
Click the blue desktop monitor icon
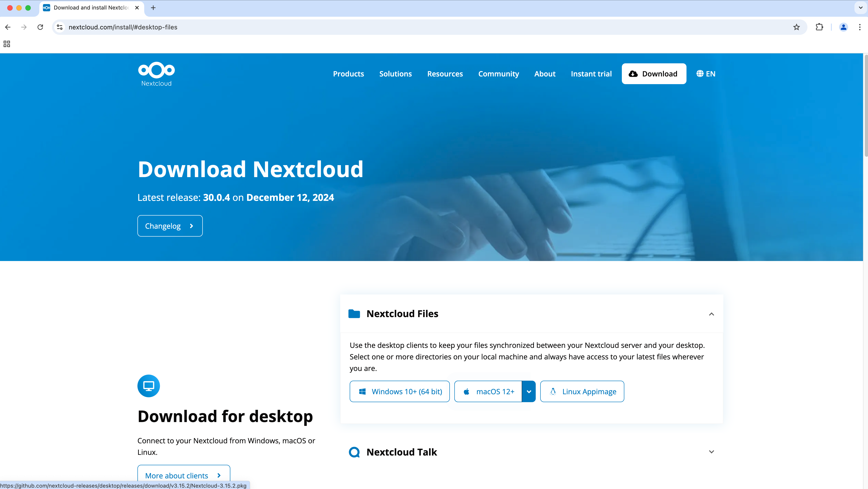point(149,386)
